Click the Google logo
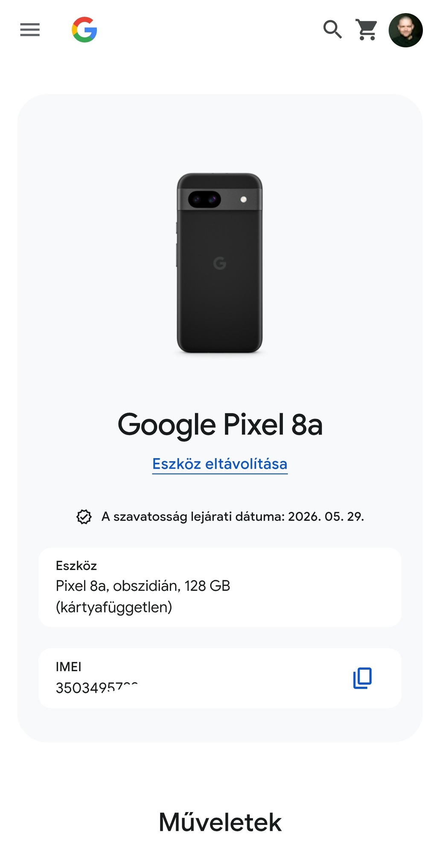 coord(85,30)
